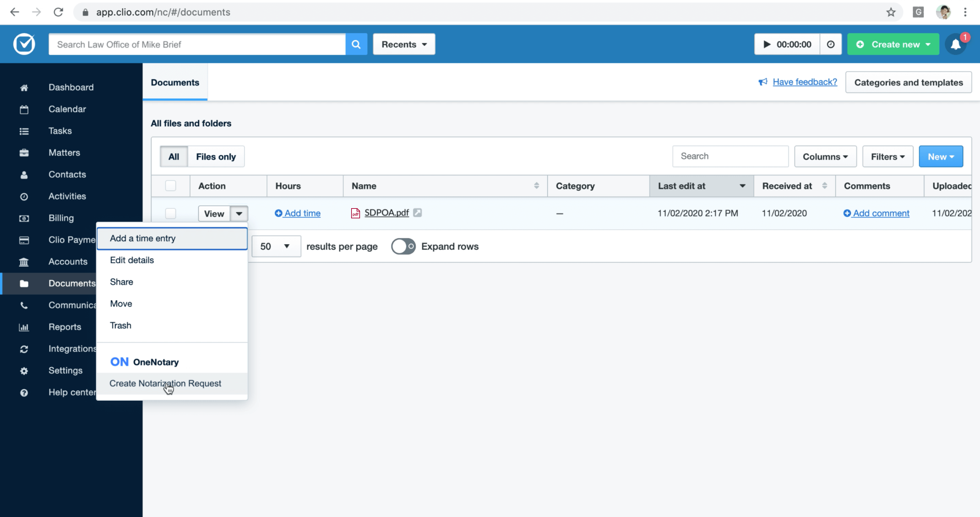980x517 pixels.
Task: Select Edit details from the menu
Action: [x=132, y=260]
